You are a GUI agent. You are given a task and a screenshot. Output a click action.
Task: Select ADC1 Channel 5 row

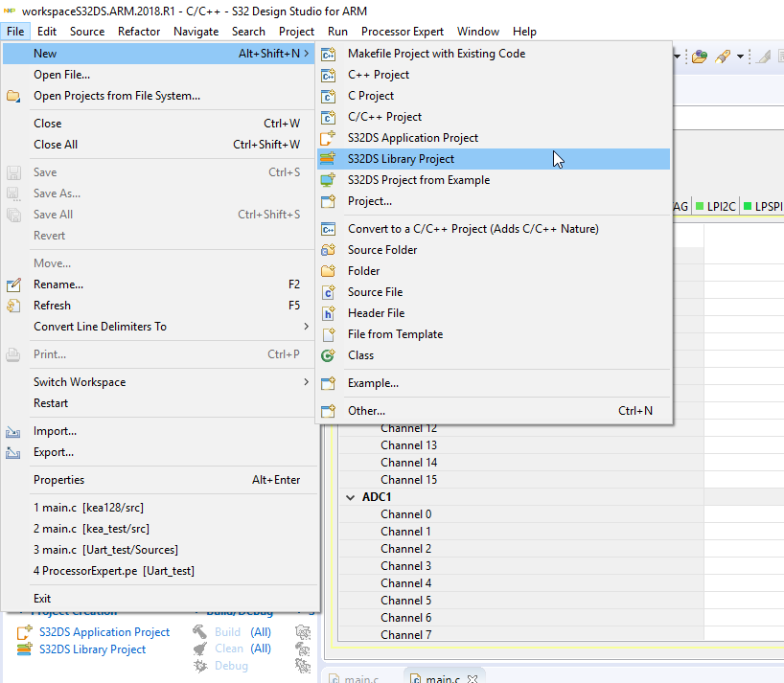521,601
